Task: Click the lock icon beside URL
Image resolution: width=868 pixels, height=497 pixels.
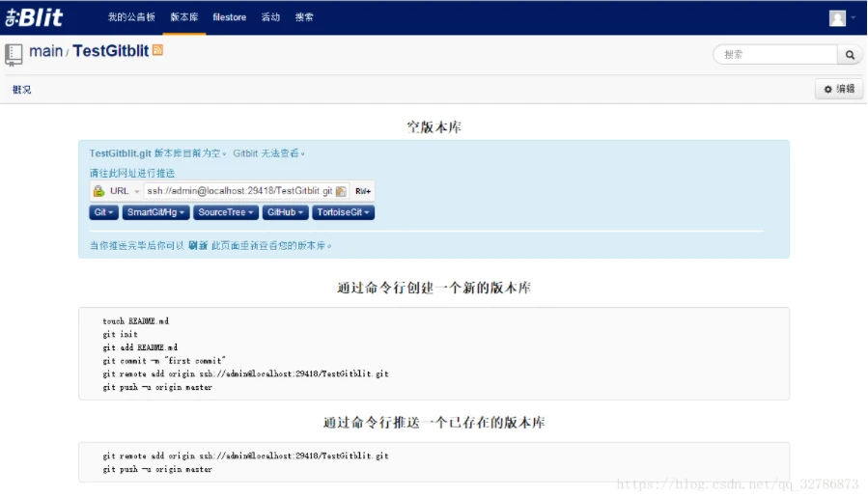Action: (x=98, y=191)
